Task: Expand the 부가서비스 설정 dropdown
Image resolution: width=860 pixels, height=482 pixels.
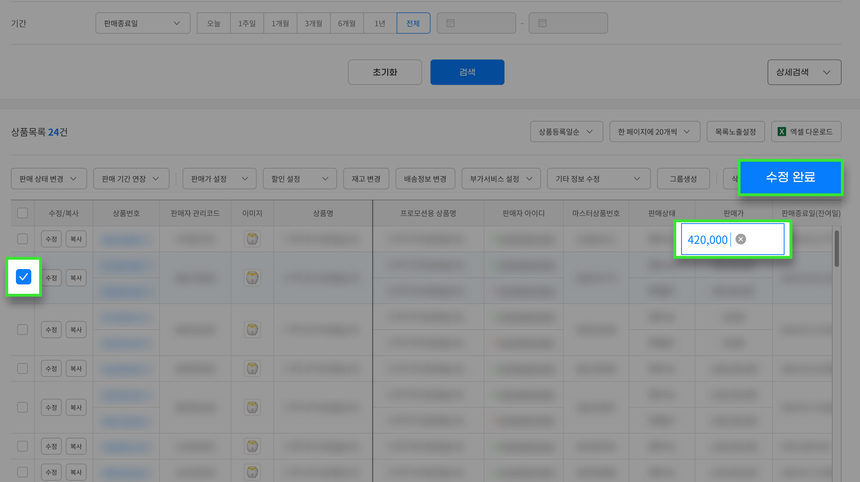Action: (501, 179)
